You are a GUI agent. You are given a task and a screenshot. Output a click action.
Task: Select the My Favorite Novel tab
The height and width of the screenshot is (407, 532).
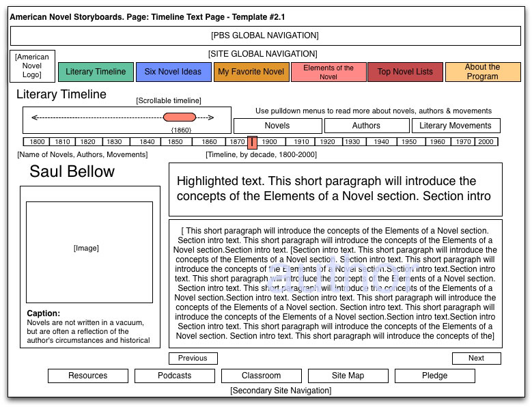coord(251,72)
